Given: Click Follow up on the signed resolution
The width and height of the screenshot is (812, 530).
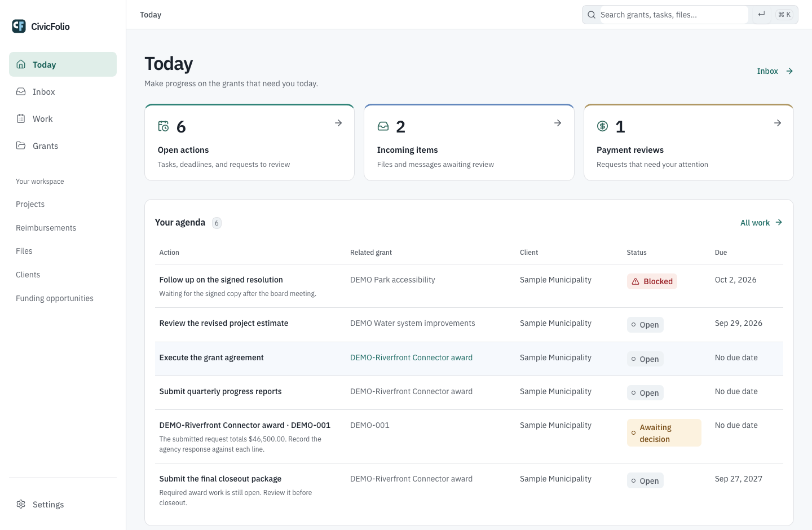Looking at the screenshot, I should tap(221, 280).
